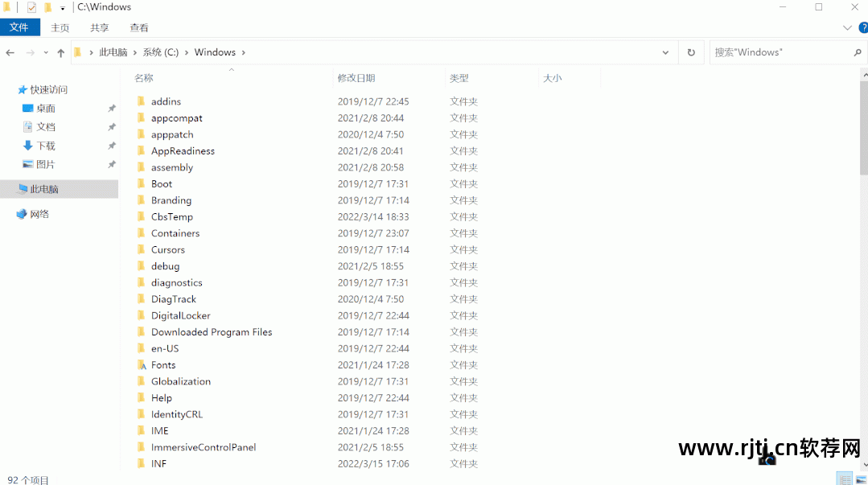
Task: Select 网络 in the navigation pane
Action: tap(39, 214)
